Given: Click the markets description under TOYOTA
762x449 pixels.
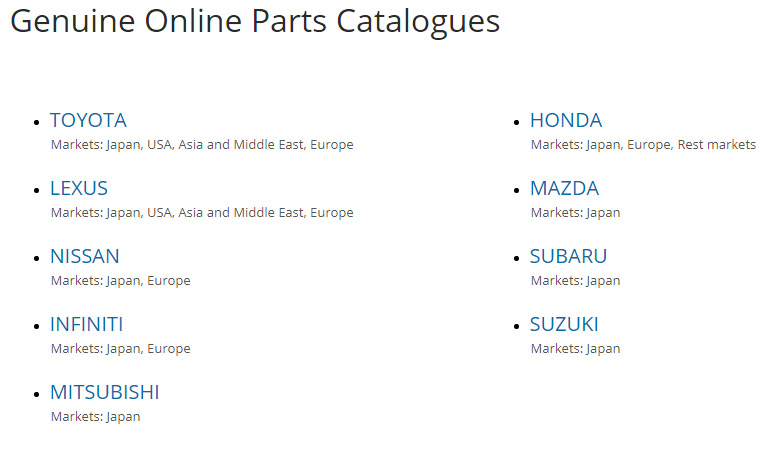Looking at the screenshot, I should 202,145.
